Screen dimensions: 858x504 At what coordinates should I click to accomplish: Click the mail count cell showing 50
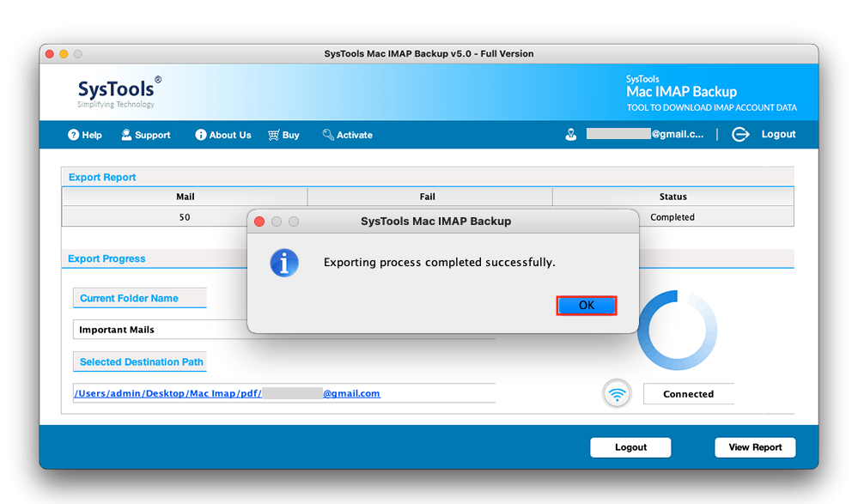pyautogui.click(x=185, y=216)
